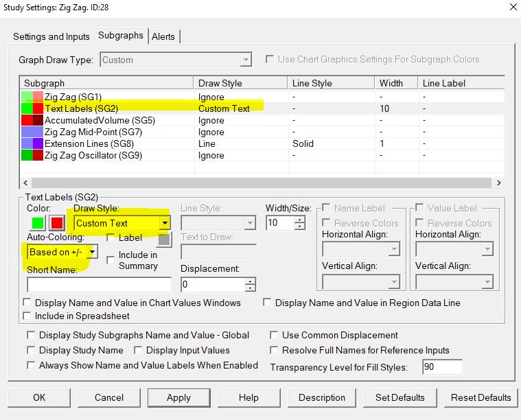Click the Description button
521x420 pixels.
pos(322,398)
